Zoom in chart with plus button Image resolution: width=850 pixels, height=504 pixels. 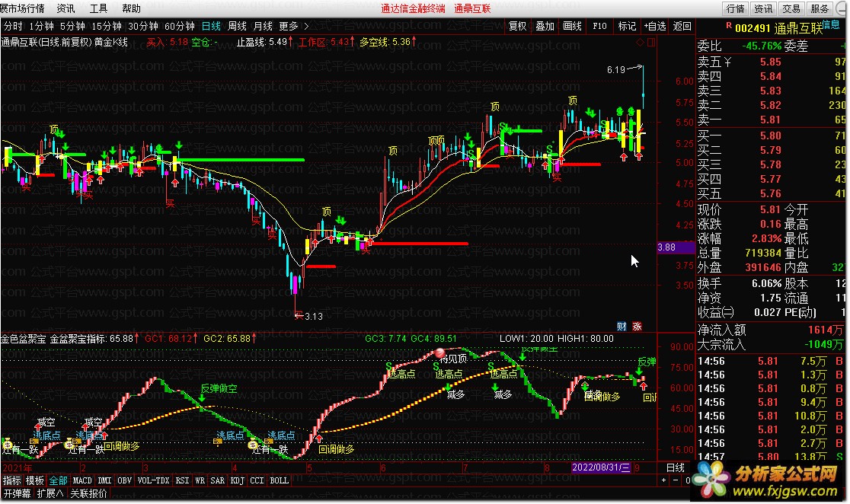(664, 480)
